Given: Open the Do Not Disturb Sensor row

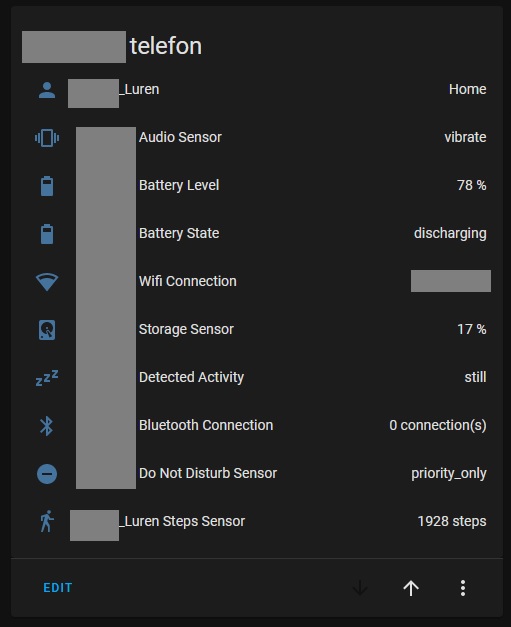Looking at the screenshot, I should 261,473.
